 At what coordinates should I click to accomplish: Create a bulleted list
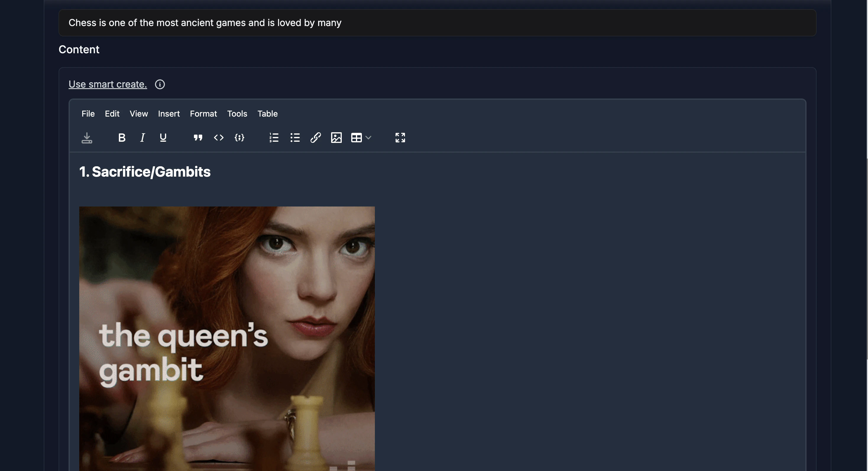(x=295, y=138)
